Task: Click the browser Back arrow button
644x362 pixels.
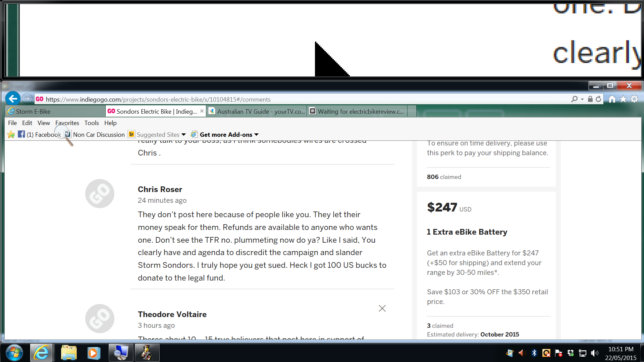Action: 13,99
